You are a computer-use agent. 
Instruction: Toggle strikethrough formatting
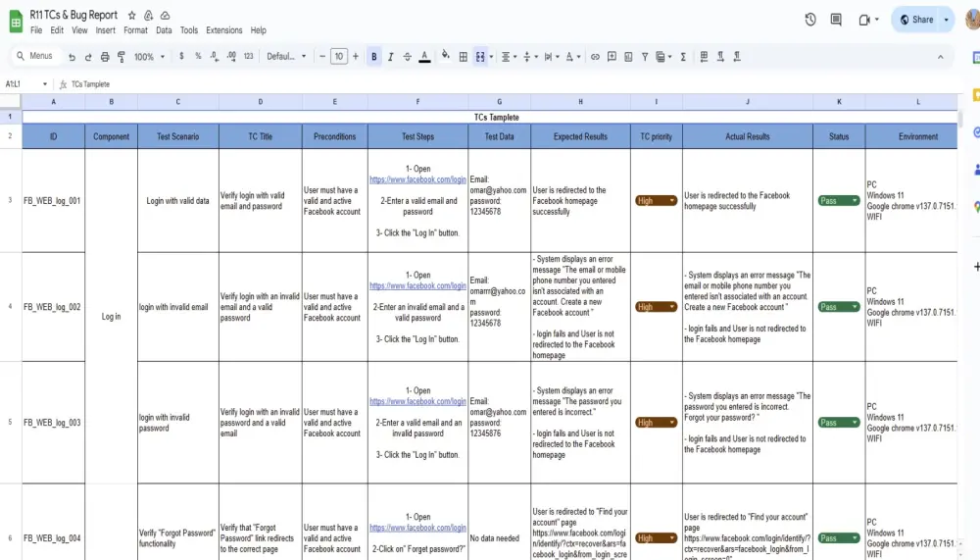pos(408,57)
